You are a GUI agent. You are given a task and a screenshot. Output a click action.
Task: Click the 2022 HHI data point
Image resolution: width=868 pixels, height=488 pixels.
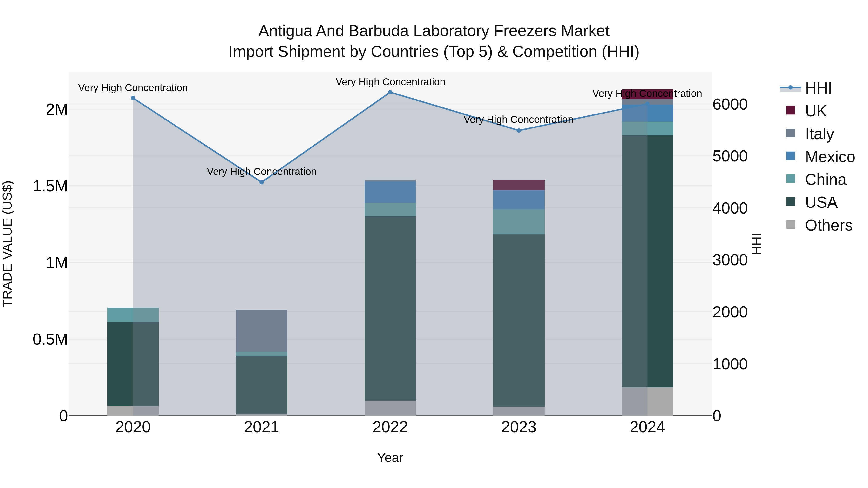tap(390, 92)
